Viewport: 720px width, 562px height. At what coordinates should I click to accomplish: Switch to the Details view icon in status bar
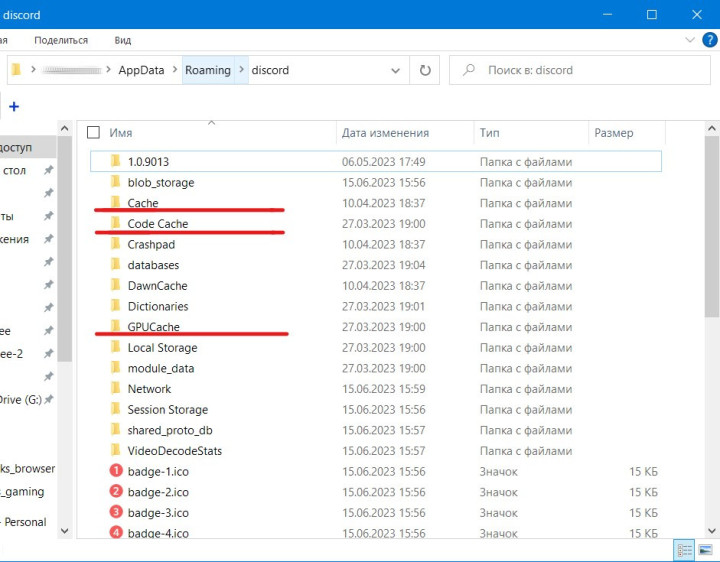coord(685,551)
